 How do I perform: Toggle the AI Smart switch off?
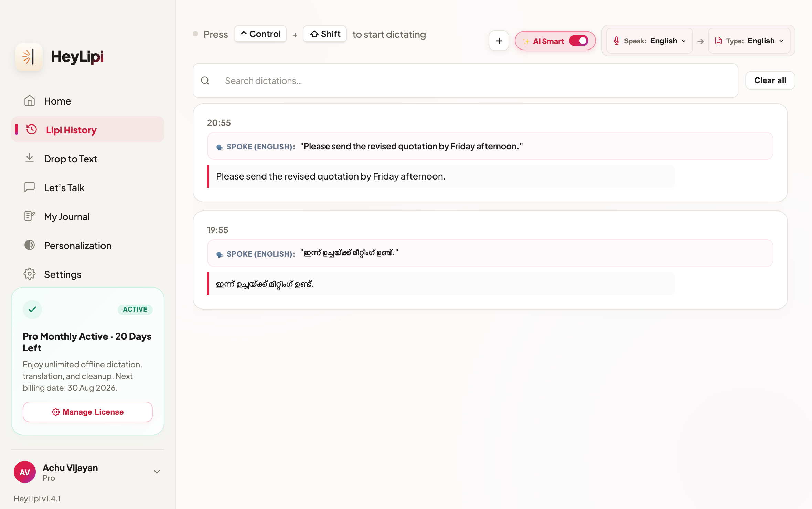click(x=579, y=41)
